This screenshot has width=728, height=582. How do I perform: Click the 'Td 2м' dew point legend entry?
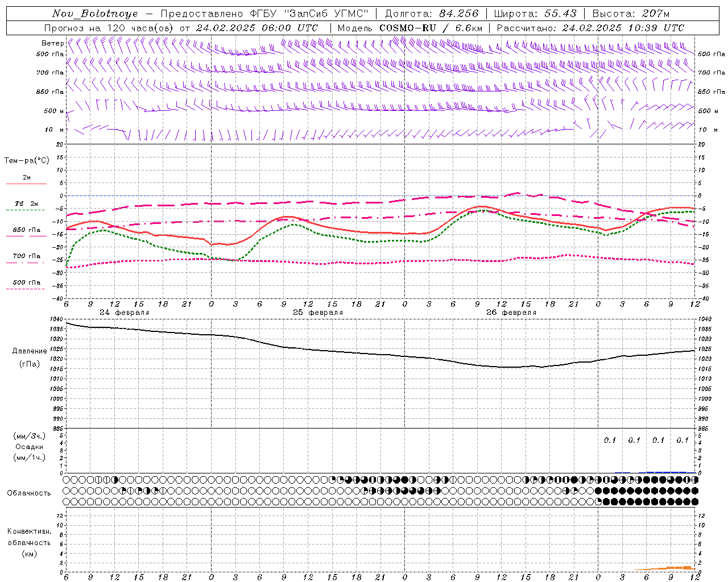(x=27, y=203)
